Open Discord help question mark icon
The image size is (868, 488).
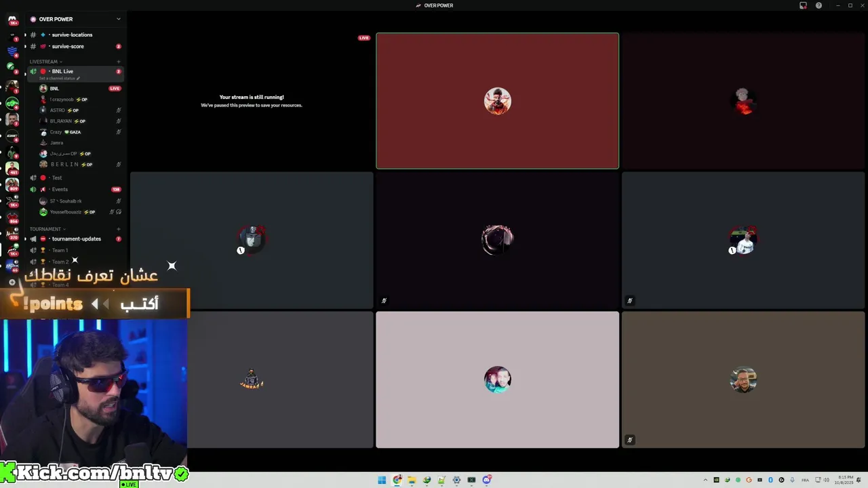pos(818,5)
